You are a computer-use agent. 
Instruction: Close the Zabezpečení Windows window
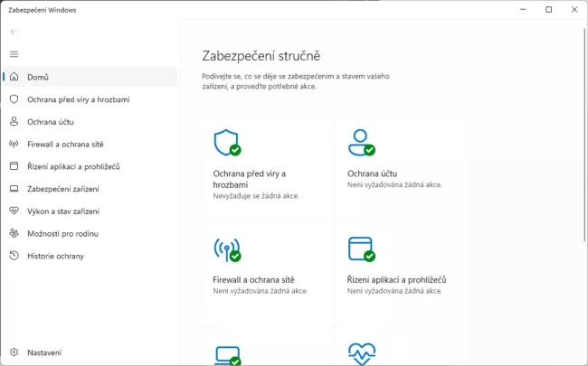574,10
